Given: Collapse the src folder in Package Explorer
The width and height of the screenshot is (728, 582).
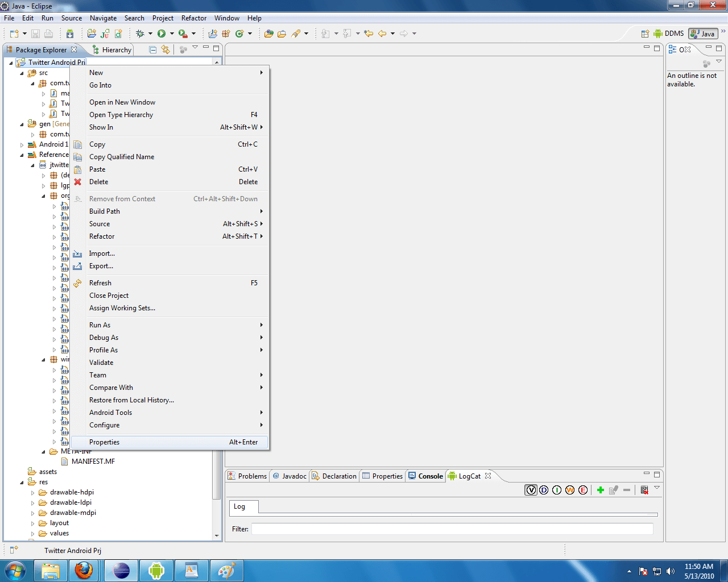Looking at the screenshot, I should click(22, 73).
